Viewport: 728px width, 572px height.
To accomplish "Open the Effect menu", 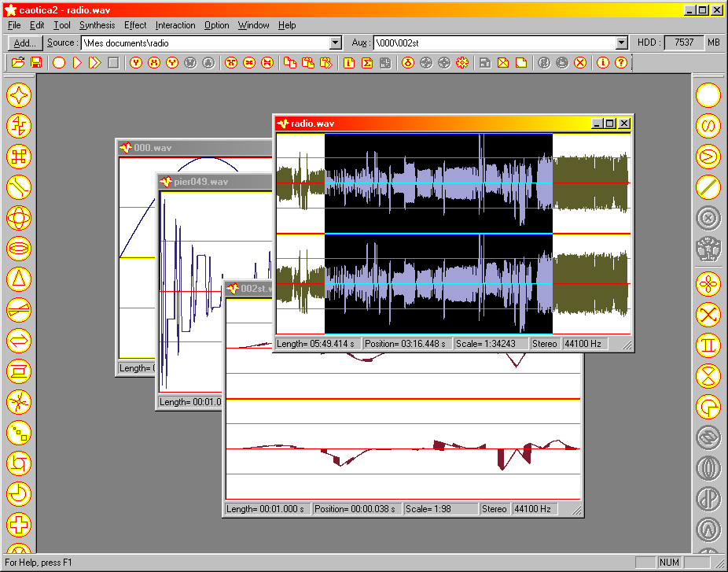I will coord(135,25).
